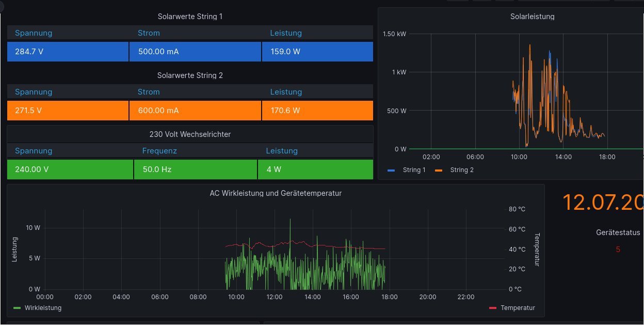Toggle the Temperatur series legend label

(518, 308)
